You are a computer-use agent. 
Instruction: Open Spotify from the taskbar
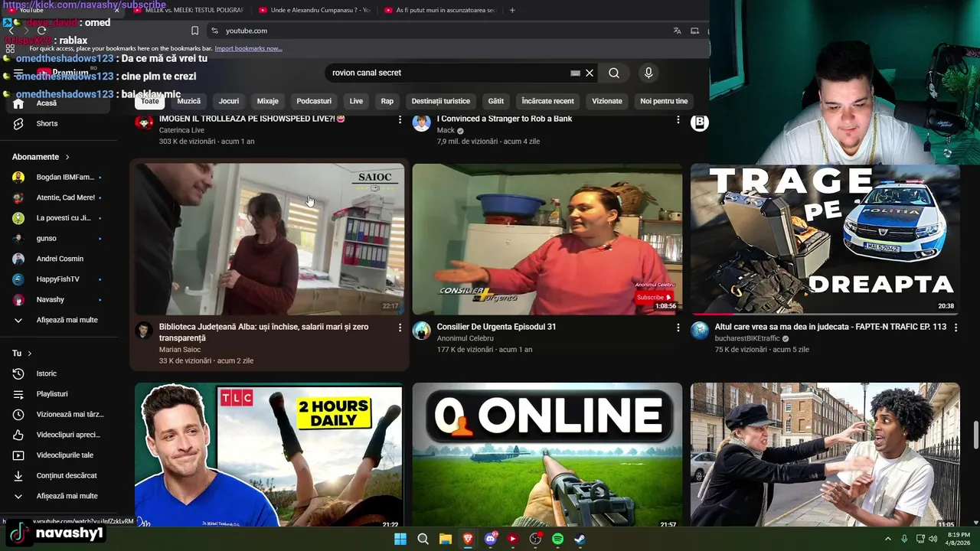[x=558, y=539]
